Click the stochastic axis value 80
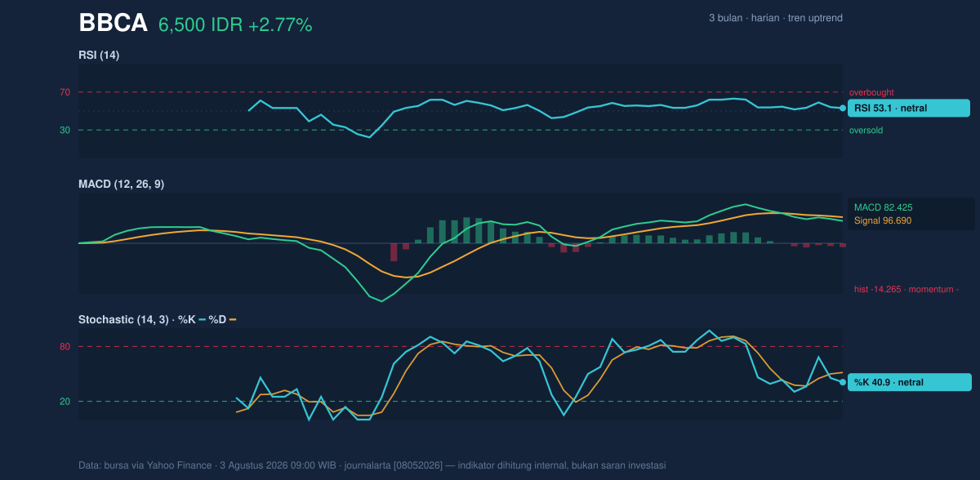This screenshot has width=980, height=480. click(65, 347)
